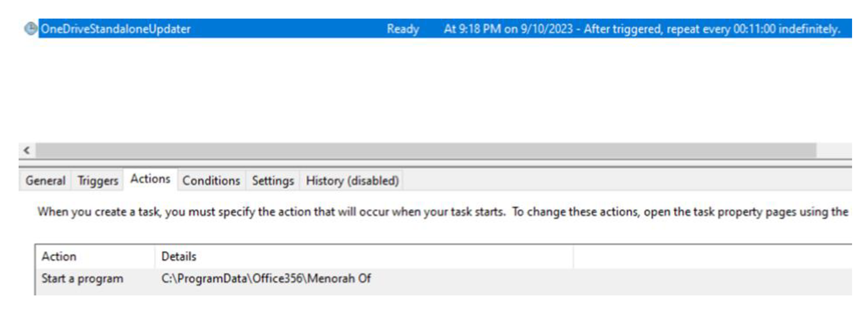Select the Actions tab
The image size is (868, 314).
click(150, 179)
